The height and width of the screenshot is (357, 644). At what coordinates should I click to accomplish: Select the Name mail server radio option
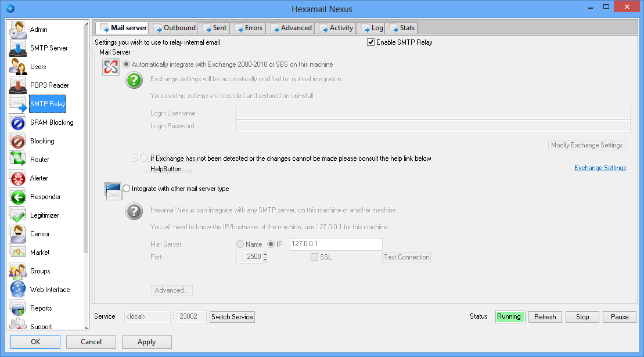point(240,244)
